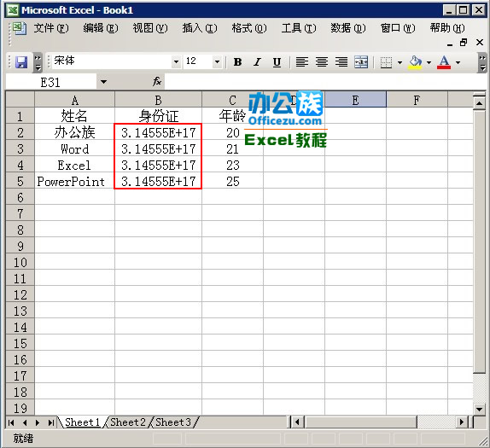
Task: Open the 工具(T) menu
Action: click(x=299, y=28)
